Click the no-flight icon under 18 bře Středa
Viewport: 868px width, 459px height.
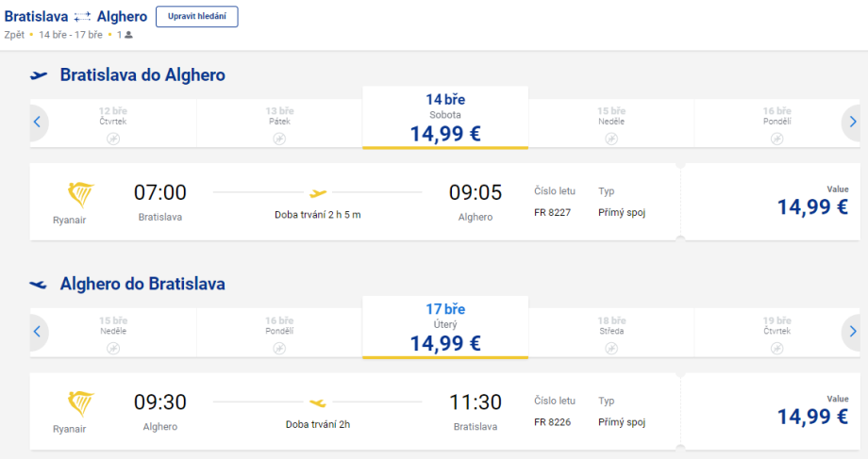point(611,348)
